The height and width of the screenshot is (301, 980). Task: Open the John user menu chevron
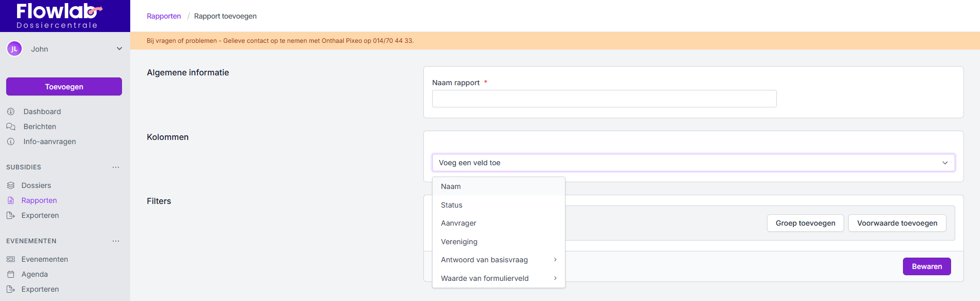[119, 49]
